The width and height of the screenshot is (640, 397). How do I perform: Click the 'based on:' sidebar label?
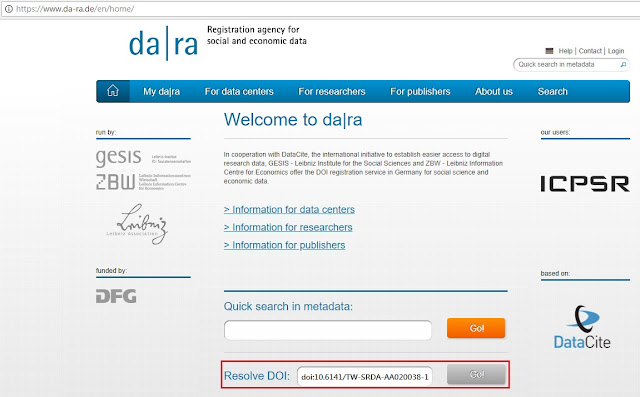click(555, 273)
